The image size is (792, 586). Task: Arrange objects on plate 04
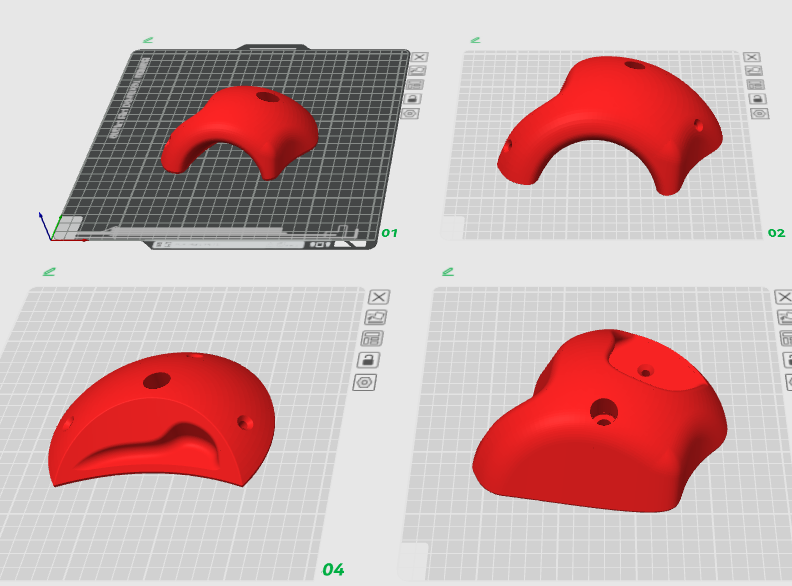373,338
